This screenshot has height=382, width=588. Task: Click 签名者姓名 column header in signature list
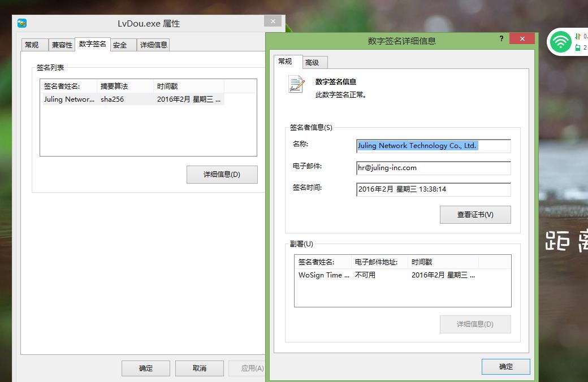click(x=69, y=86)
